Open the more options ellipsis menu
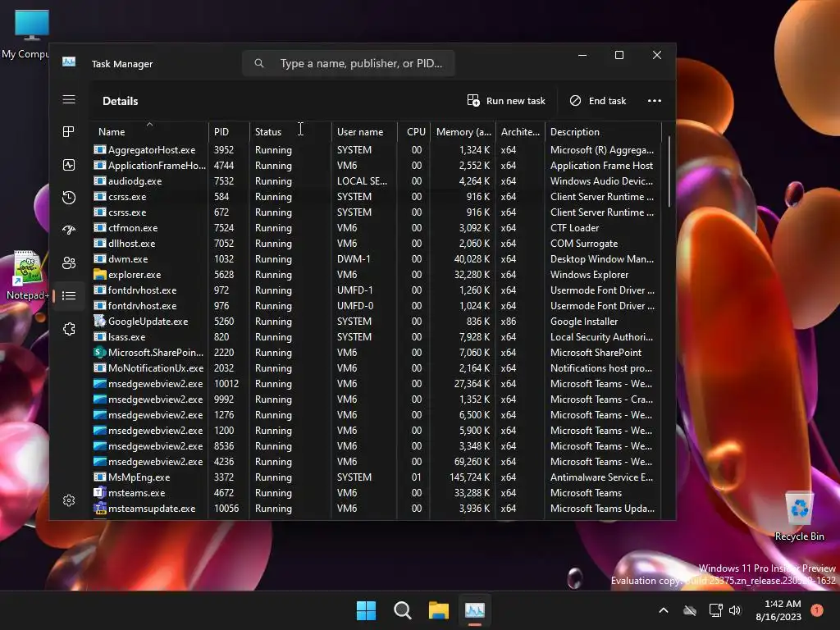 click(x=654, y=101)
